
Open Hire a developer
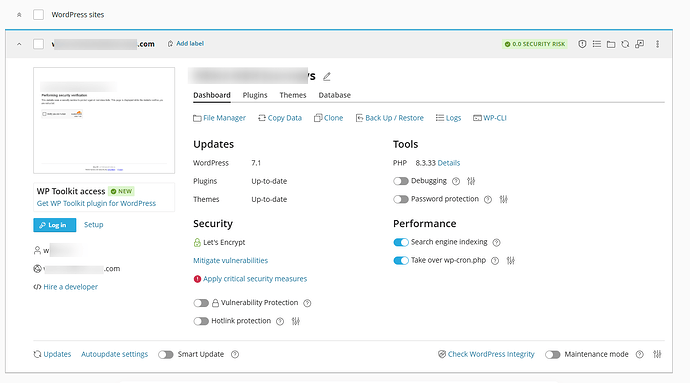click(x=70, y=287)
